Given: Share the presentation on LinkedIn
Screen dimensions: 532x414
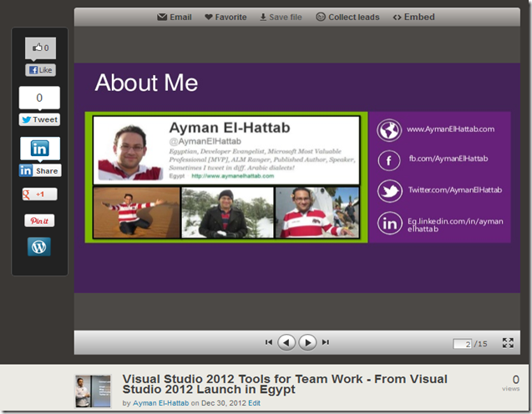Looking at the screenshot, I should coord(39,170).
